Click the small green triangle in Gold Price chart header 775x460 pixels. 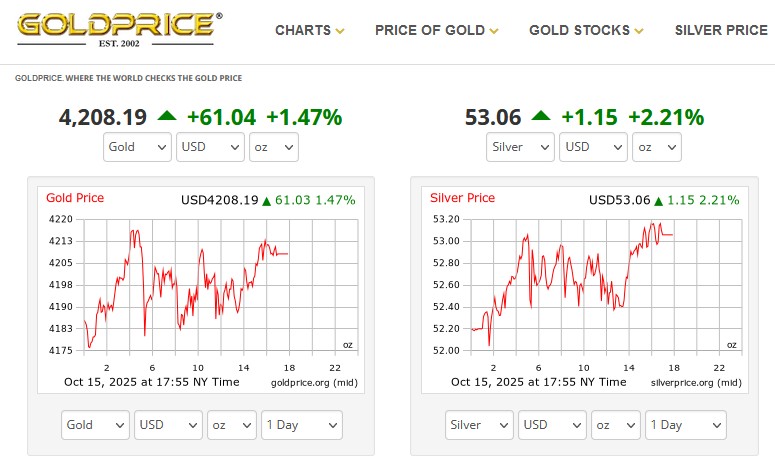(266, 201)
